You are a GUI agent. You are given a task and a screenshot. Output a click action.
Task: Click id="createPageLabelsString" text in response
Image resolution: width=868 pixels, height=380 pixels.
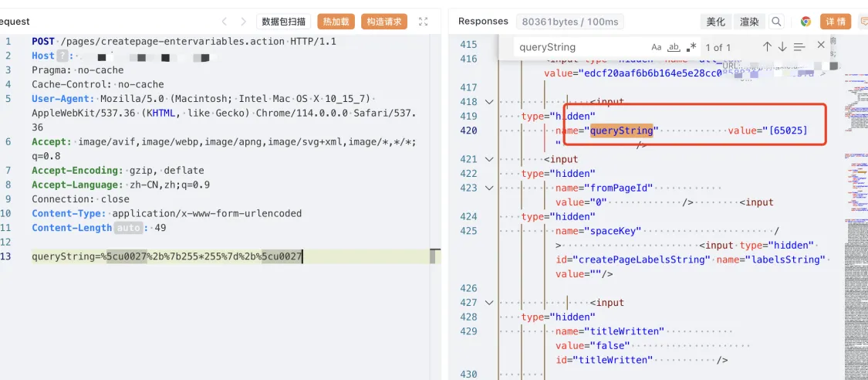point(633,260)
